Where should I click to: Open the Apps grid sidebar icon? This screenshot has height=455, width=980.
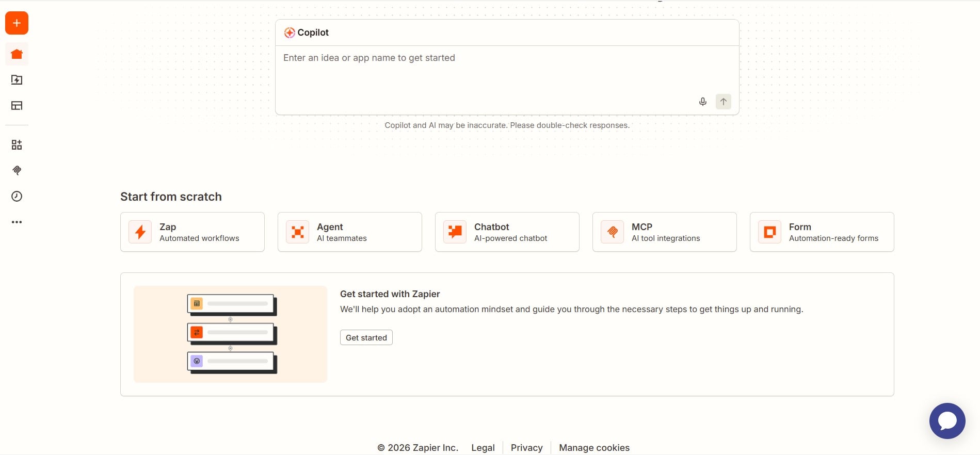(x=17, y=145)
